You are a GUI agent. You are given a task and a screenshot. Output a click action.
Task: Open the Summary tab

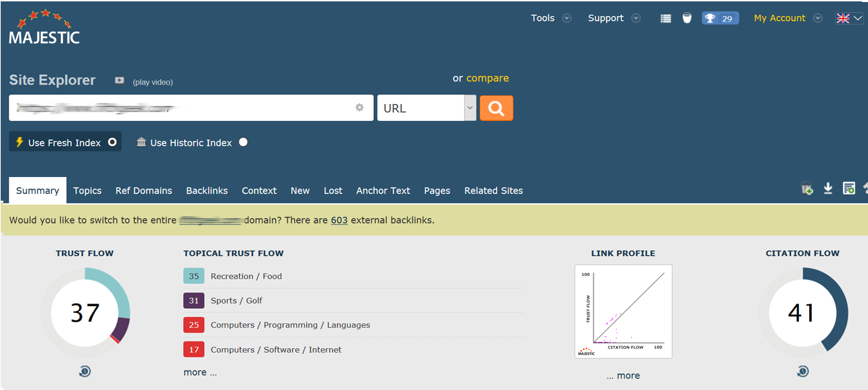click(x=38, y=191)
